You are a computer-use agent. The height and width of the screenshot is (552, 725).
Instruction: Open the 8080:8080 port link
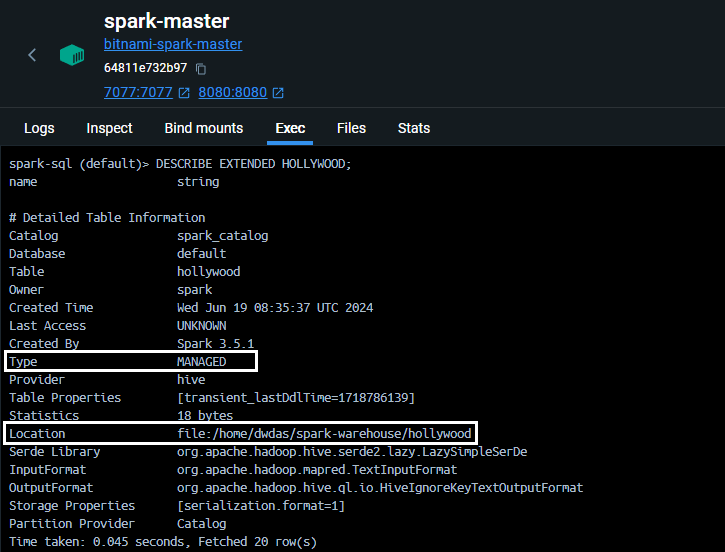(232, 93)
